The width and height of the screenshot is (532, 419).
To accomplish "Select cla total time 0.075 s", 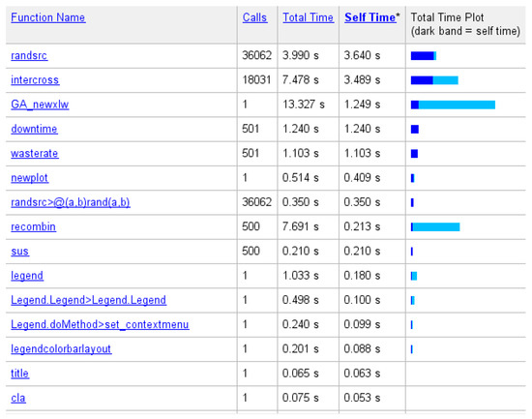I will 301,398.
